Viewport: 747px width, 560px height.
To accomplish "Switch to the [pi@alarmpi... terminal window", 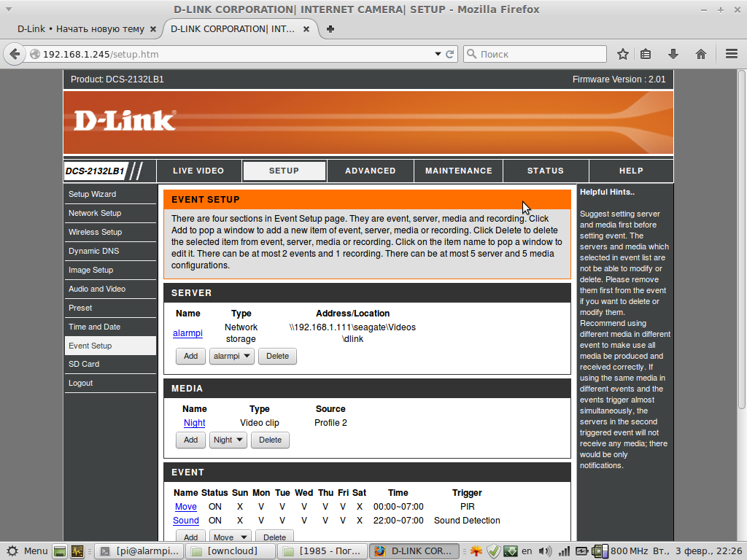I will tap(139, 551).
